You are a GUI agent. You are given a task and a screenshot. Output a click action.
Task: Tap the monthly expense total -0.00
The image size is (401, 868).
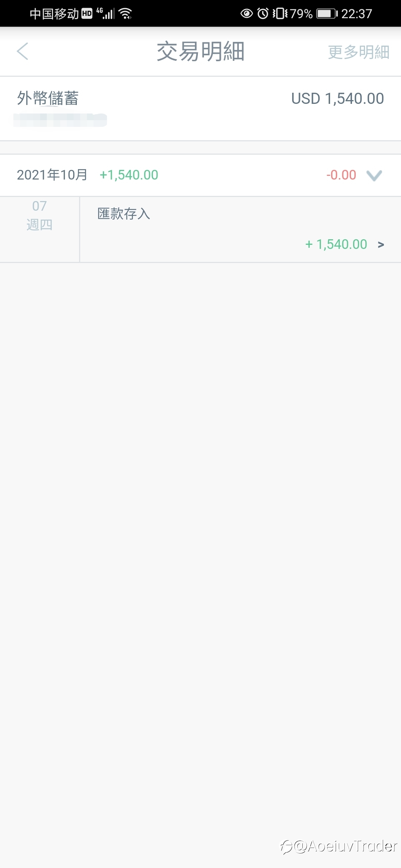(341, 175)
